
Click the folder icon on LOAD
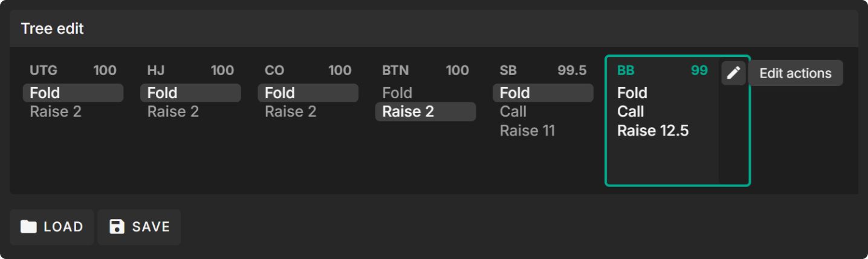pyautogui.click(x=28, y=227)
